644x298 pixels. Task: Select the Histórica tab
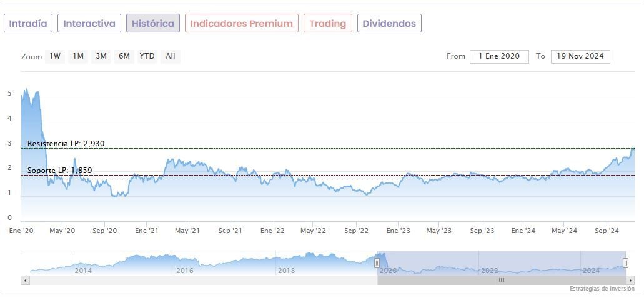pyautogui.click(x=153, y=24)
